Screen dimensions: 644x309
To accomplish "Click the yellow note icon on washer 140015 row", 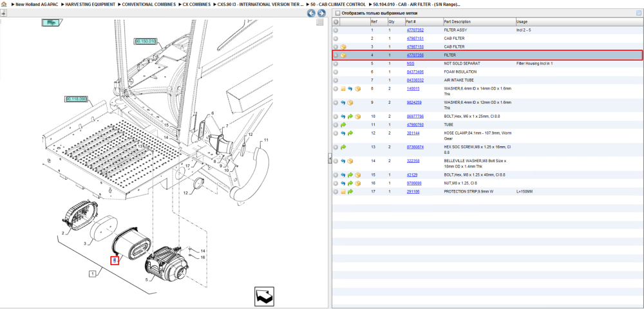I will tap(343, 89).
